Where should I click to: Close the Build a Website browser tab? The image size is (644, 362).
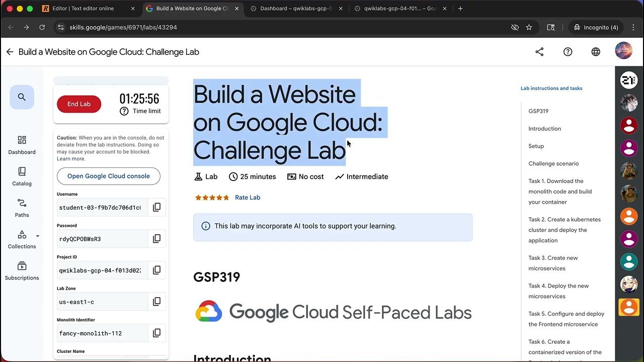pos(236,9)
